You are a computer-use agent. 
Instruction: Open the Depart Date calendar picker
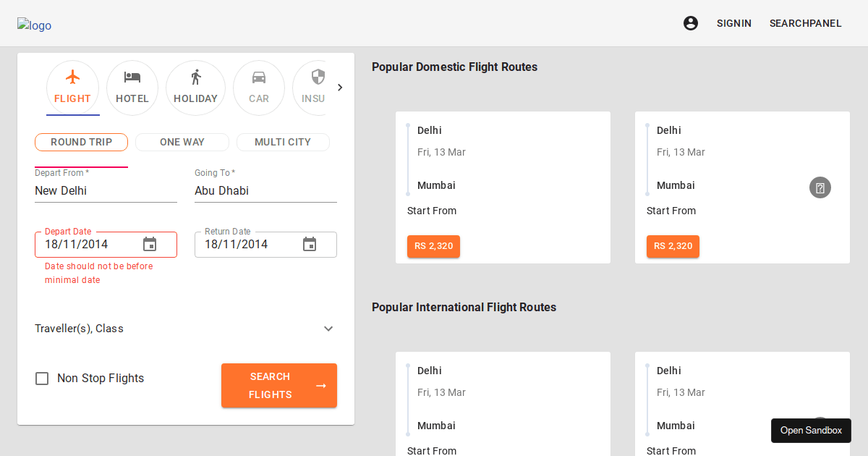(x=150, y=244)
